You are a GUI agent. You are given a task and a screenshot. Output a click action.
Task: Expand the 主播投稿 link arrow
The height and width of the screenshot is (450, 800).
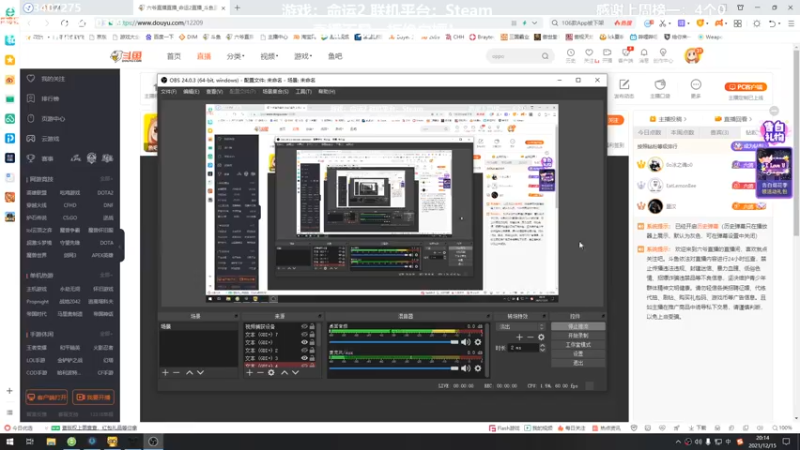coord(685,119)
